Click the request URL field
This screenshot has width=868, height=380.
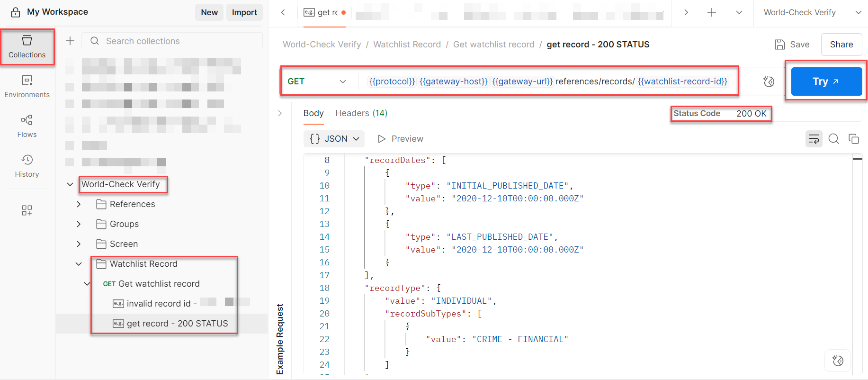coord(548,81)
